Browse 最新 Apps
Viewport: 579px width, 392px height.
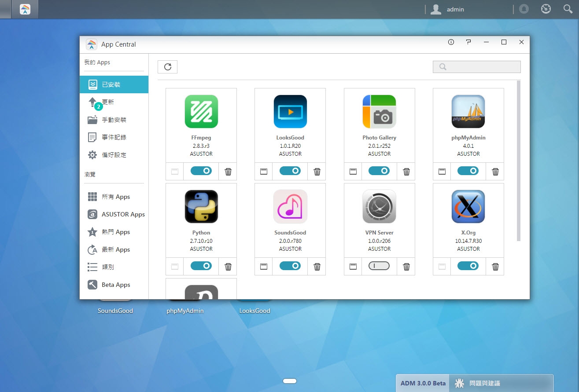click(x=114, y=249)
